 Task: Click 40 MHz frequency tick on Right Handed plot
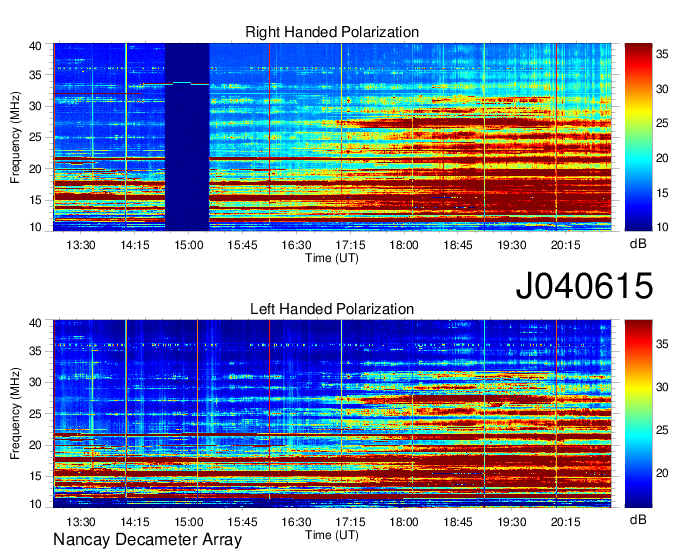coord(35,46)
